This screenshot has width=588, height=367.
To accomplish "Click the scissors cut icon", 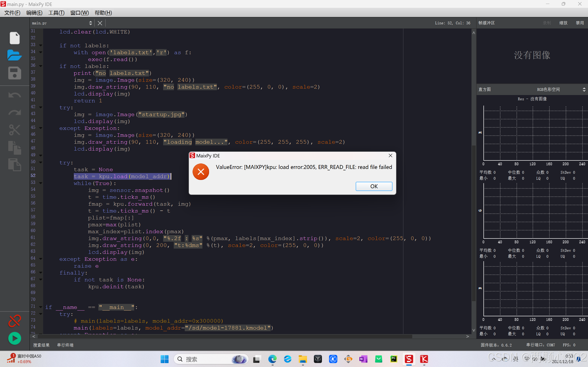I will [14, 130].
